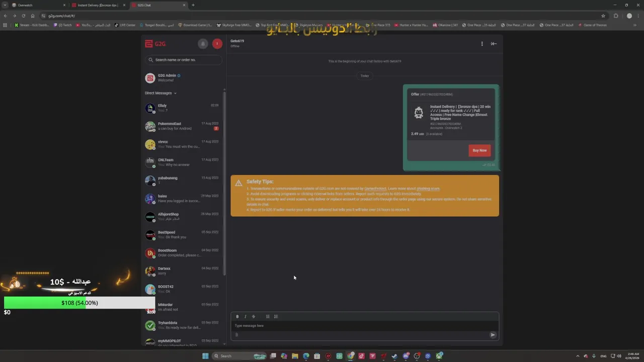Insert a bulleted list in message editor
The image size is (644, 362).
click(x=268, y=316)
